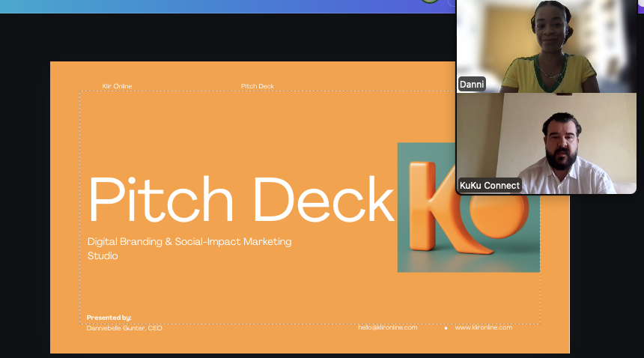Click the small 'Pitch Deck' header label
The image size is (644, 358).
tap(257, 86)
